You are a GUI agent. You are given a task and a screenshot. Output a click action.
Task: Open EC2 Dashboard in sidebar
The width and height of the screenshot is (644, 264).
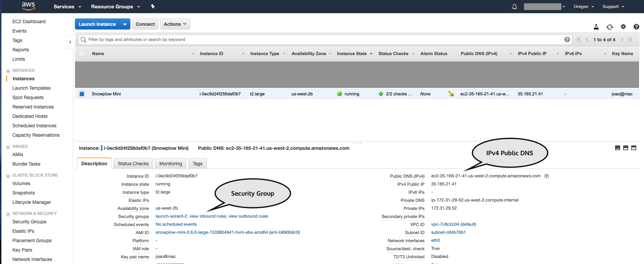(x=29, y=21)
